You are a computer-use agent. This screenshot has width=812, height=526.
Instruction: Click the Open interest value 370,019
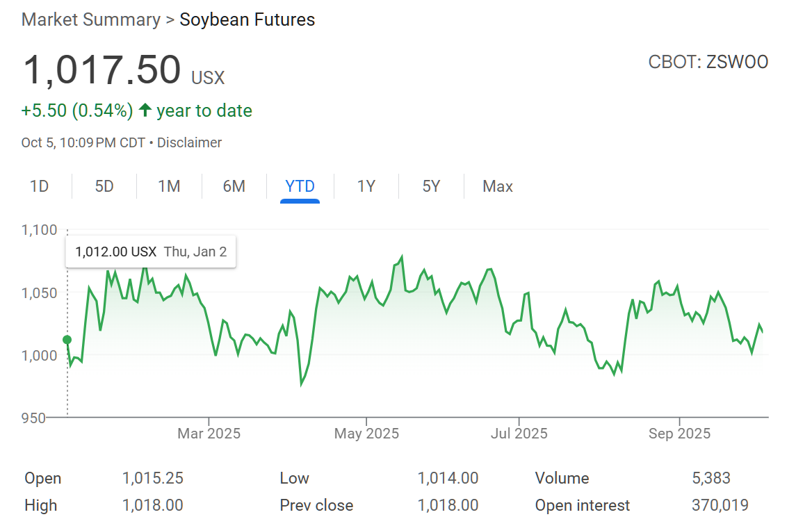720,505
